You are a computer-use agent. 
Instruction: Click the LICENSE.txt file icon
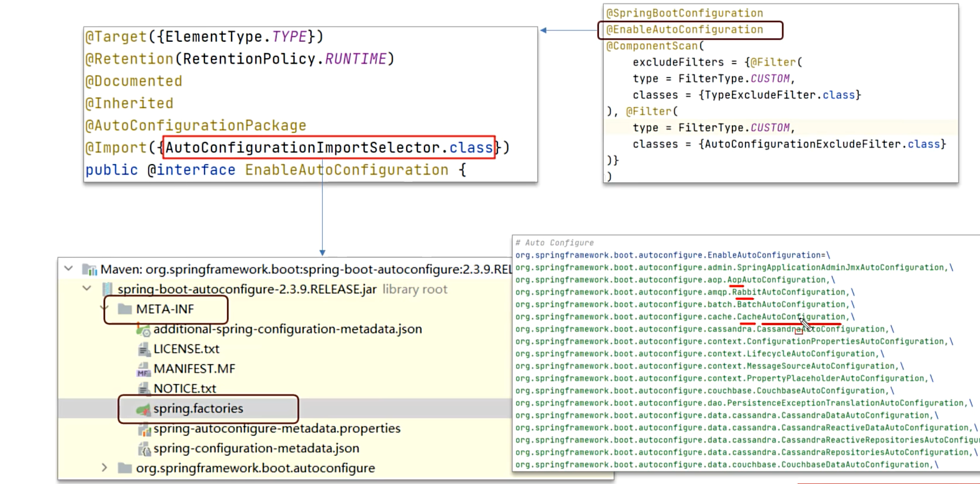click(143, 349)
